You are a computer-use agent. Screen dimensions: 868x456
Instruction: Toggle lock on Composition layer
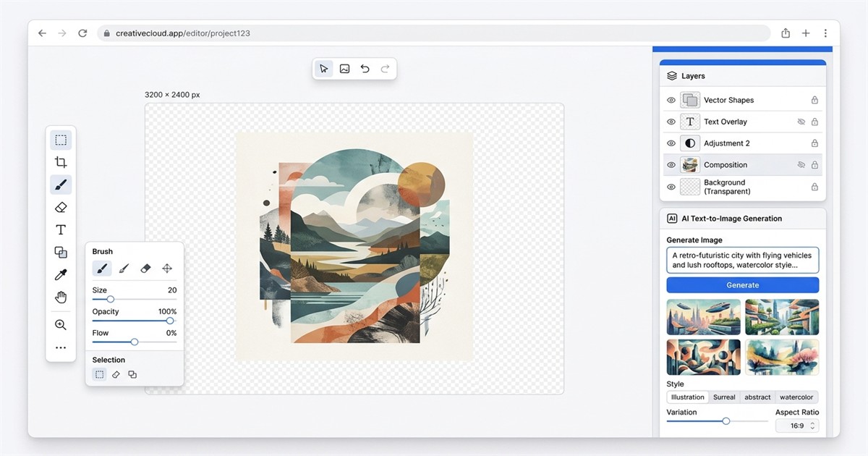tap(814, 165)
